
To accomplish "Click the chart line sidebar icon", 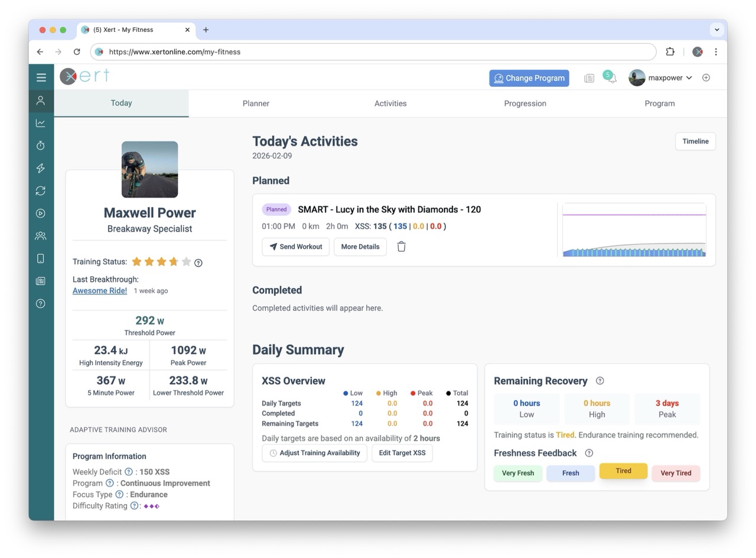I will click(x=41, y=123).
